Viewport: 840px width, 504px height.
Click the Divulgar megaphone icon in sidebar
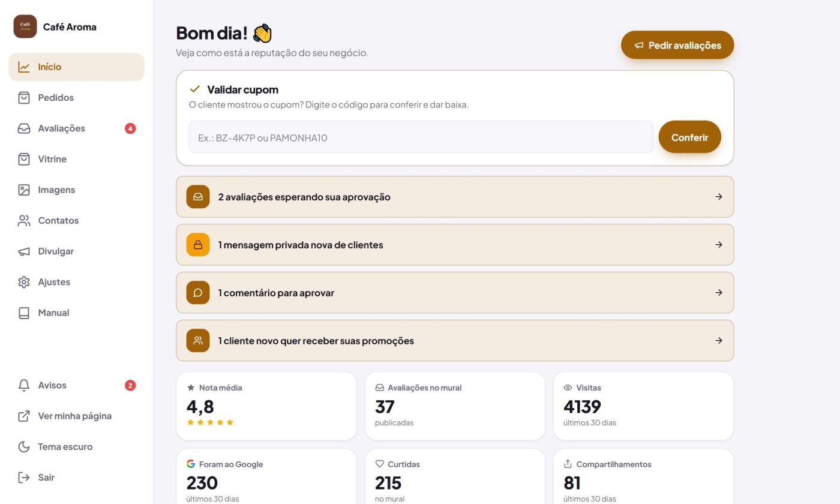(24, 251)
